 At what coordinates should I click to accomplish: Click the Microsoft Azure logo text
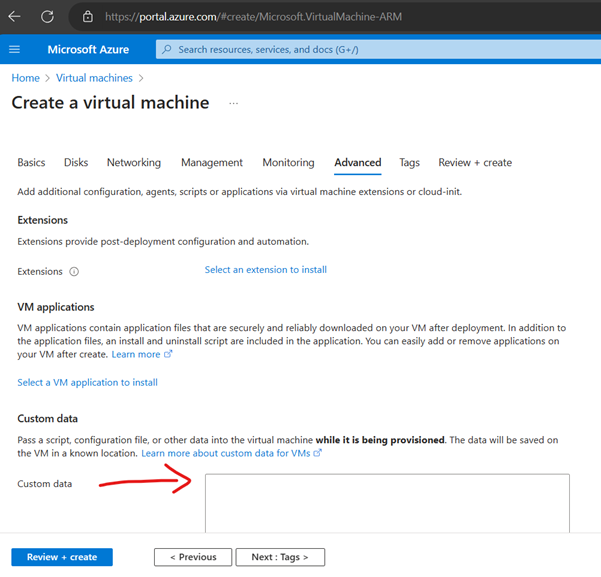[x=94, y=50]
